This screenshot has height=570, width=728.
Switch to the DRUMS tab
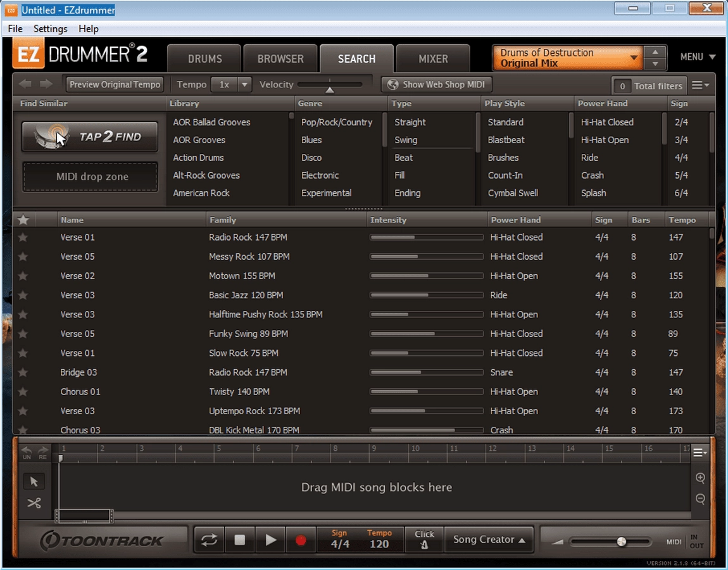(x=204, y=58)
